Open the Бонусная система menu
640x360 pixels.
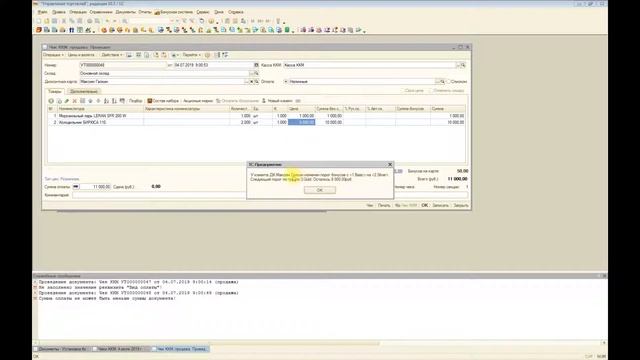(173, 12)
